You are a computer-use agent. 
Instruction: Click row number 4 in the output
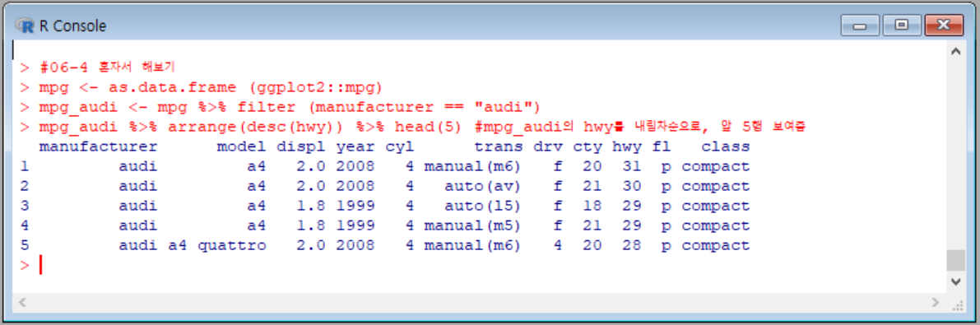point(24,225)
